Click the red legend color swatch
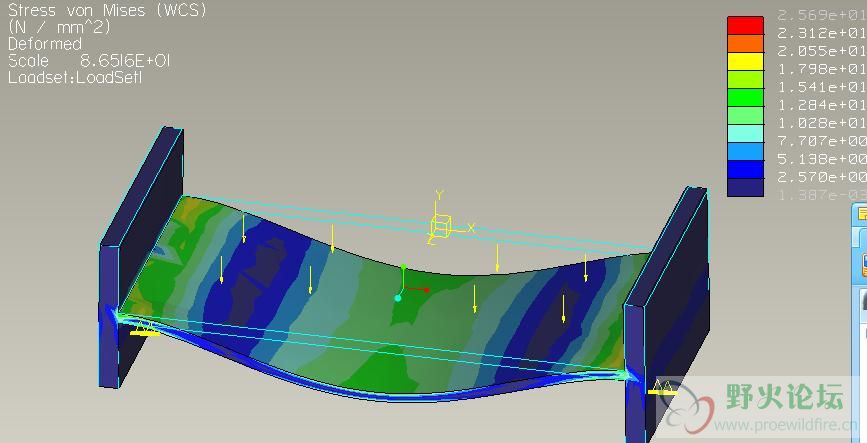867x443 pixels. (745, 25)
